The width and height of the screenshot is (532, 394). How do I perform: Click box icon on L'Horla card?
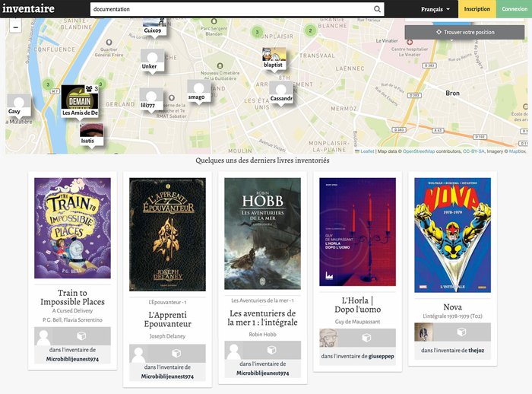(x=366, y=338)
